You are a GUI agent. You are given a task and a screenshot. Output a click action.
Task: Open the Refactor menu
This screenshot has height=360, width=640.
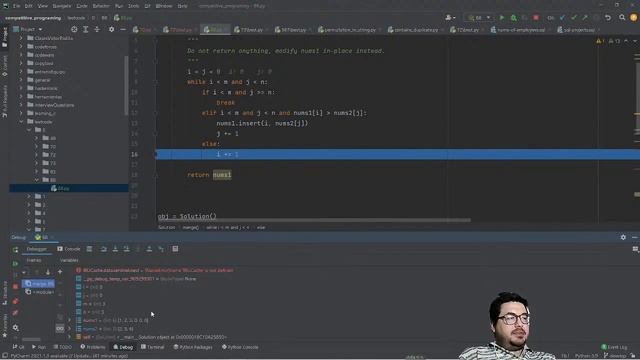click(101, 6)
